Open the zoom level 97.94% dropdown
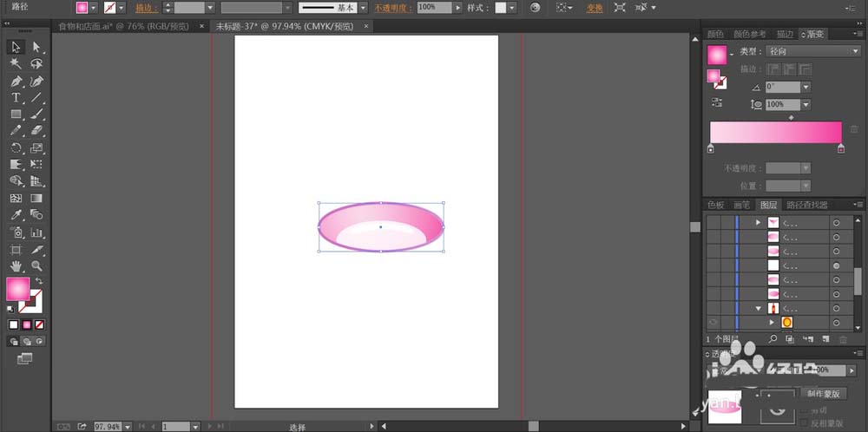Image resolution: width=868 pixels, height=432 pixels. click(x=128, y=427)
